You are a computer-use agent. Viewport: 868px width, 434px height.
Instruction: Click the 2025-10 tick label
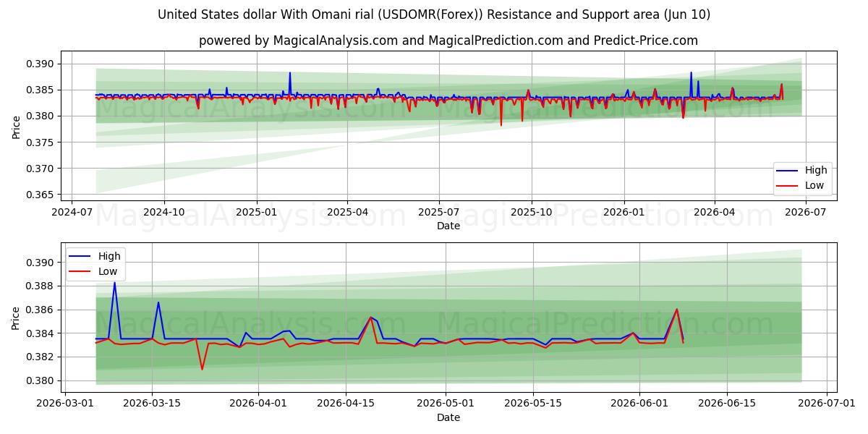click(x=532, y=212)
